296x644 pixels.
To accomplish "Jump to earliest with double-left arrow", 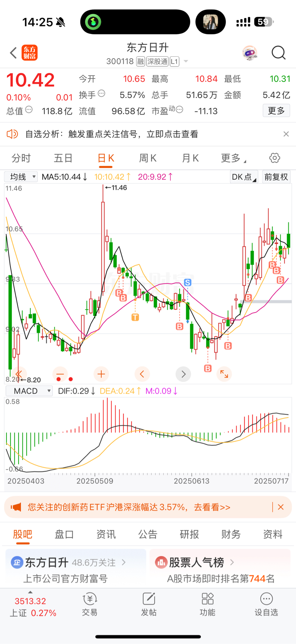I will click(19, 374).
